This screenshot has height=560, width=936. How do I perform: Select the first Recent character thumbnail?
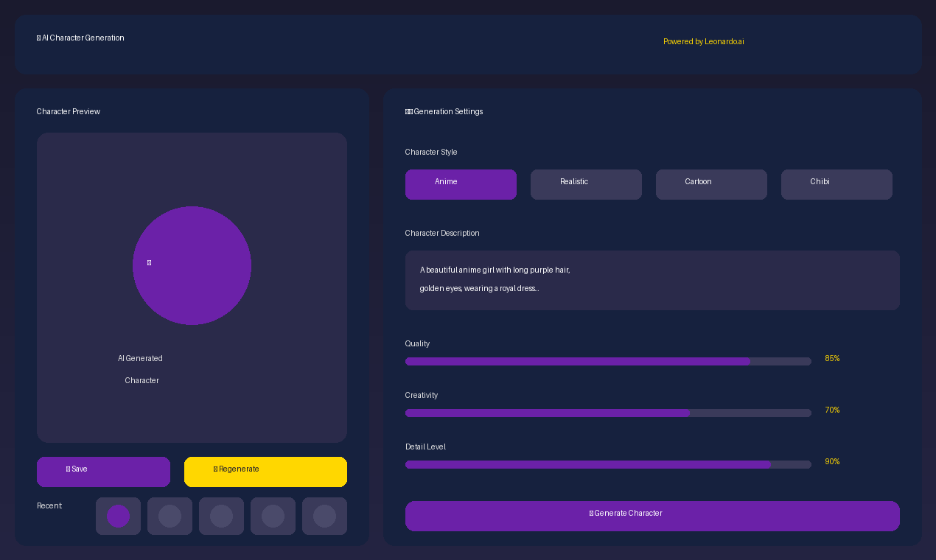[x=118, y=516]
